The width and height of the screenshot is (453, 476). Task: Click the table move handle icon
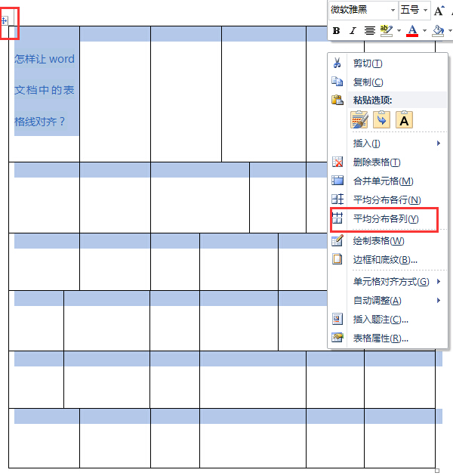[5, 20]
